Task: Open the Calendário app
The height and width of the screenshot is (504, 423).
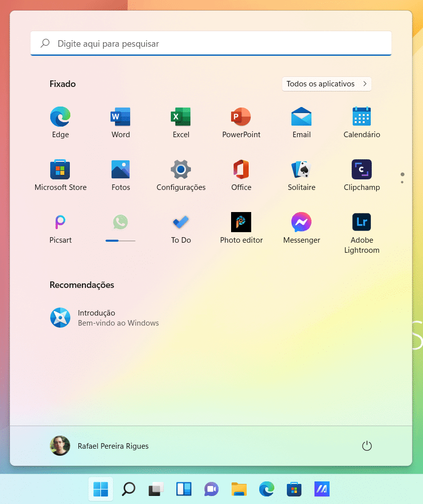Action: tap(362, 122)
